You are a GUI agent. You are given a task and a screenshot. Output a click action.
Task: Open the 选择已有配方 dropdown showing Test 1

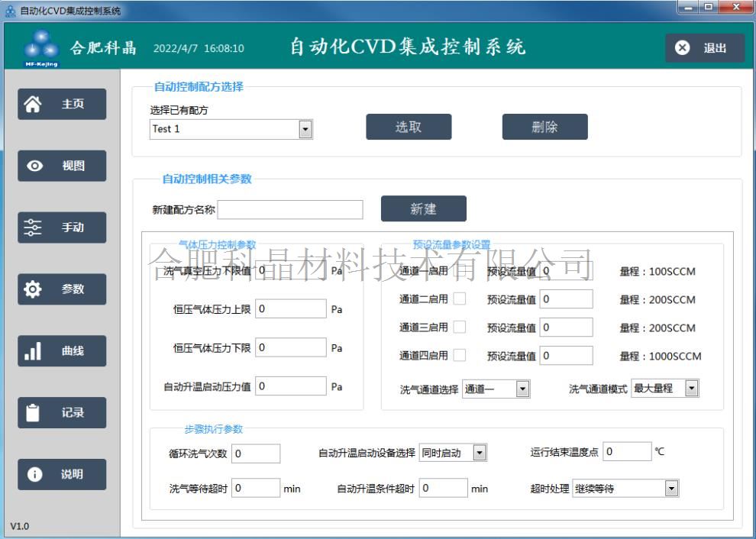coord(305,129)
